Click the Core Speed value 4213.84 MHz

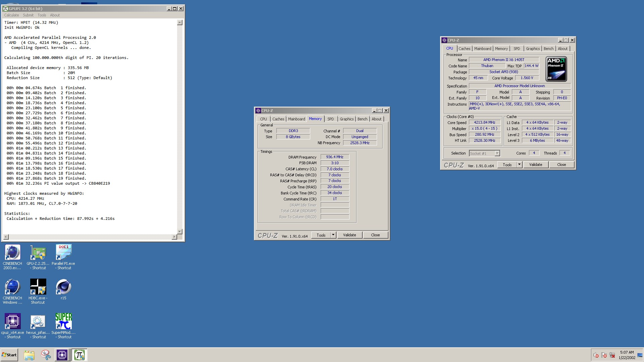coord(484,123)
